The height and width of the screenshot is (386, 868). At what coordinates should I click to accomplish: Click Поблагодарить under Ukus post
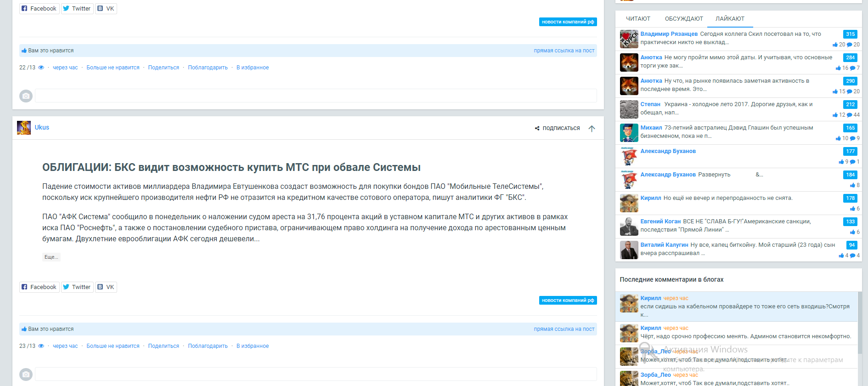(x=208, y=346)
